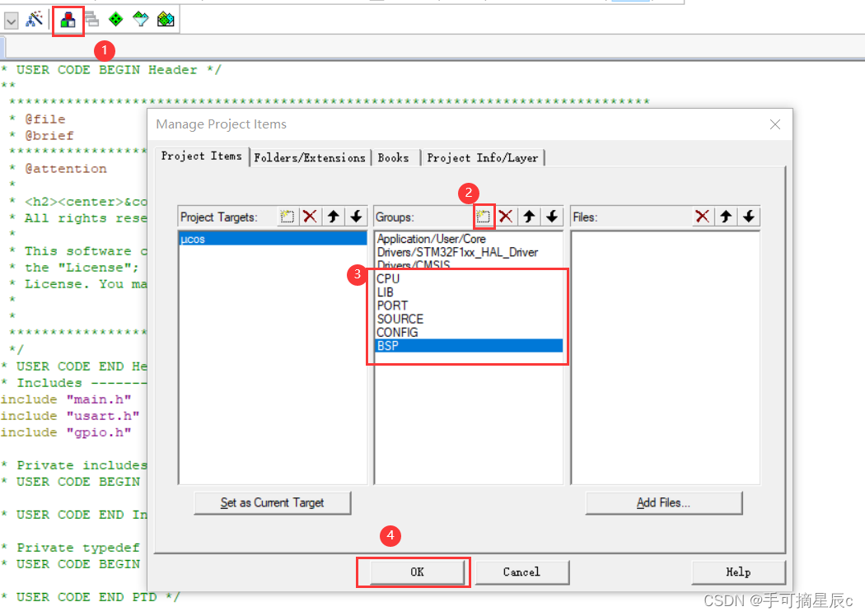The width and height of the screenshot is (865, 616).
Task: Close the Manage Project Items dialog
Action: tap(775, 124)
